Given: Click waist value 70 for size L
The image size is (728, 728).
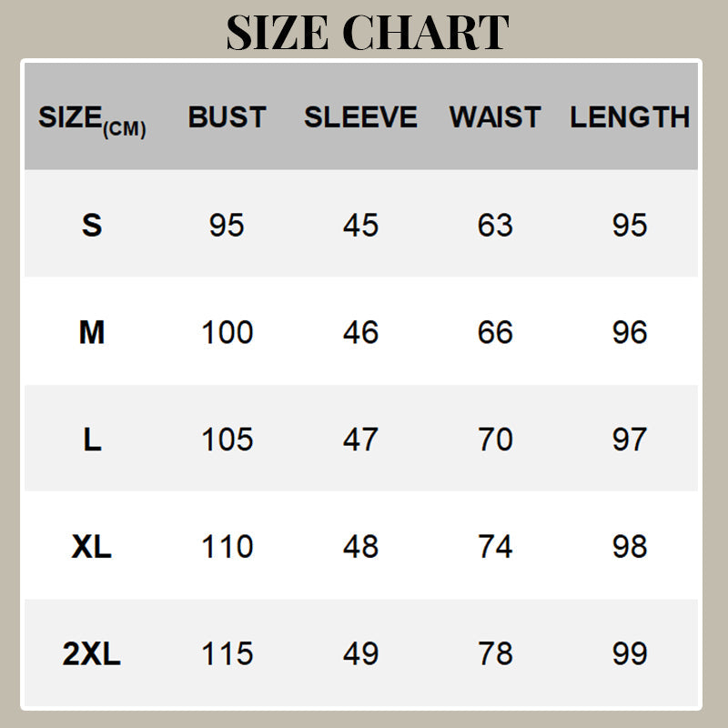Looking at the screenshot, I should click(495, 440).
